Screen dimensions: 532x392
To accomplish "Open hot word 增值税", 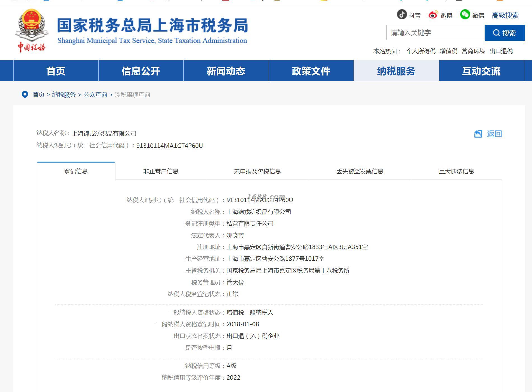I will [448, 51].
